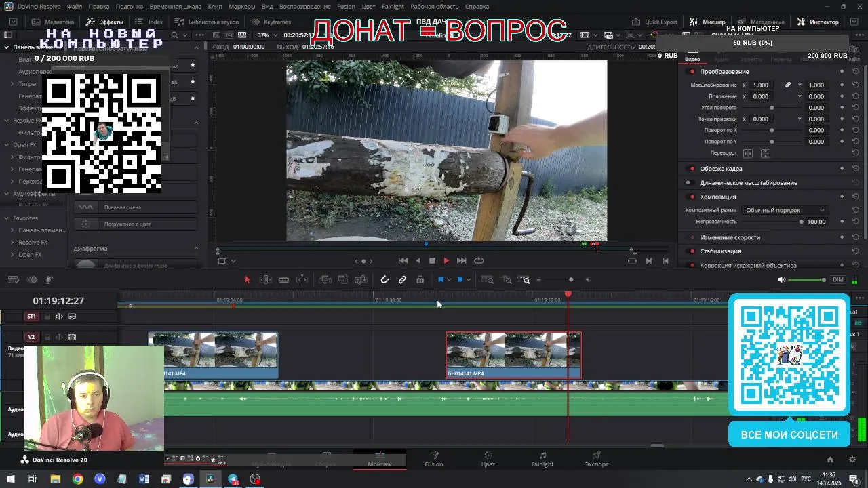Image resolution: width=868 pixels, height=488 pixels.
Task: Click the Insert clip icon
Action: [x=325, y=280]
